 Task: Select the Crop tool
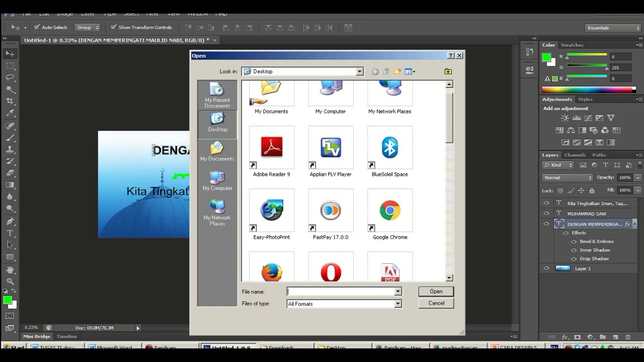point(10,101)
